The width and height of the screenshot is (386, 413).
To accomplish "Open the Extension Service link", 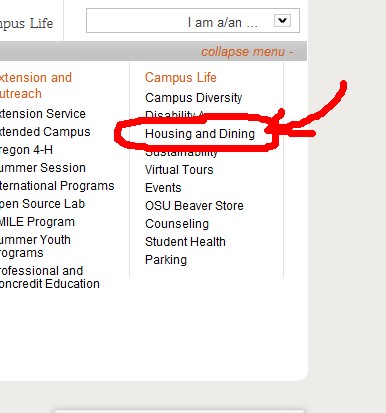I will coord(42,114).
